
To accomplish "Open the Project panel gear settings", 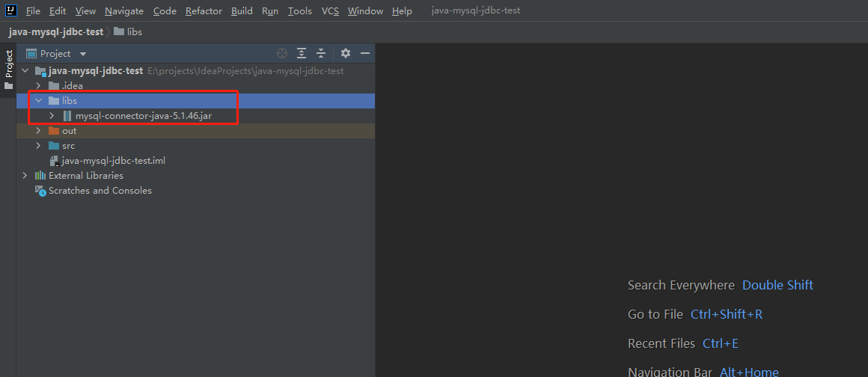I will tap(346, 53).
